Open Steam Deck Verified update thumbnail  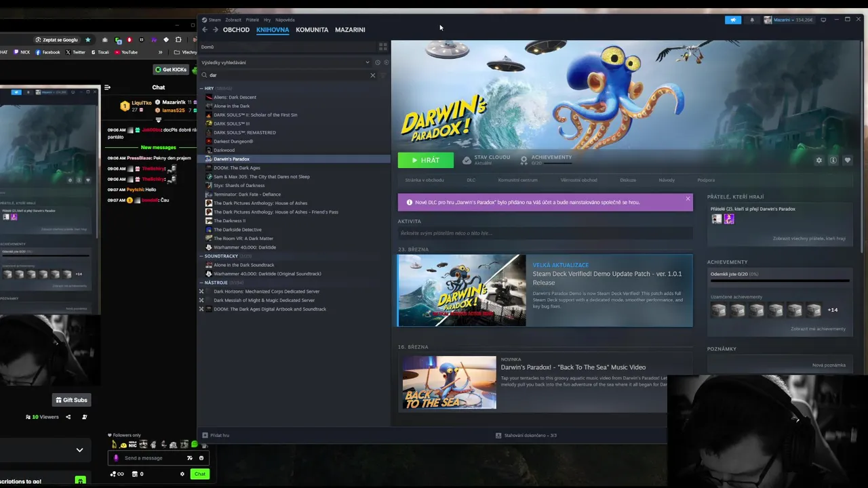(x=461, y=290)
